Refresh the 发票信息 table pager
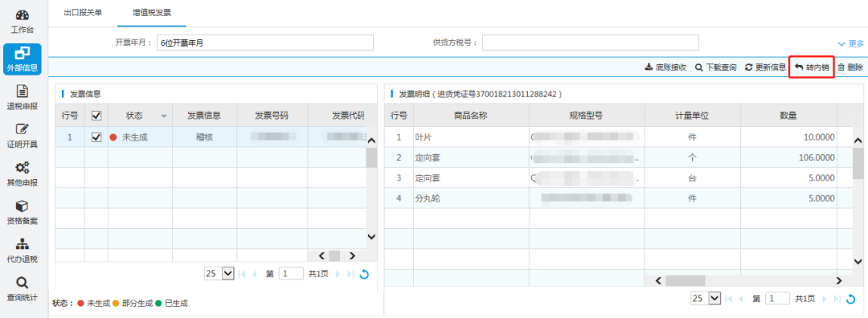Screen dimensions: 868x318 coord(364,274)
